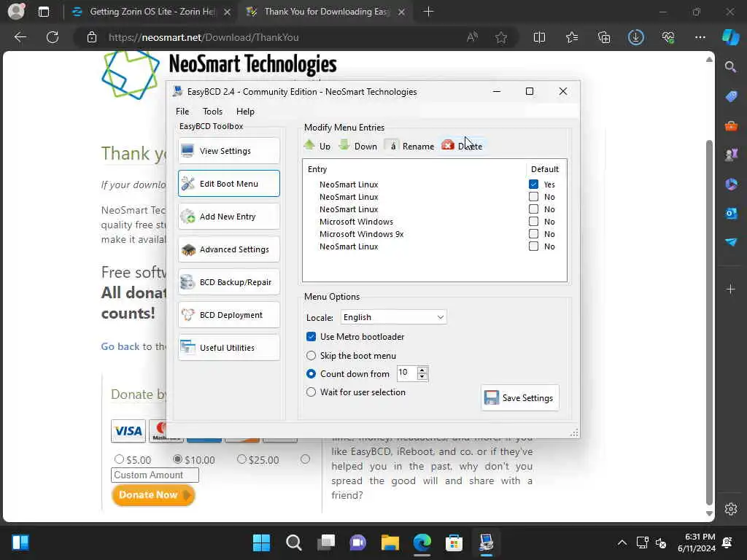
Task: Select $25.00 donation radio button
Action: pyautogui.click(x=241, y=459)
